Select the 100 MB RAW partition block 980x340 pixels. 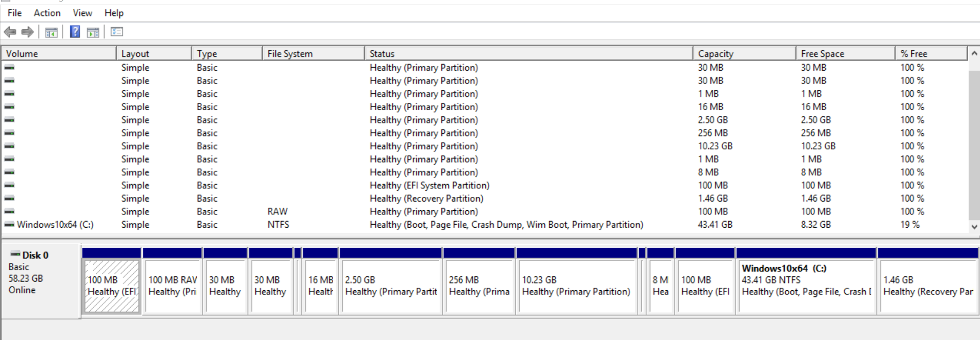tap(172, 281)
